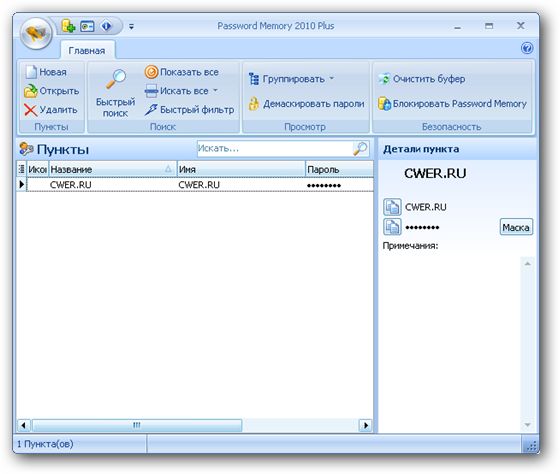Click the search magnifier in Искать field
Viewport: 560px width, 474px height.
pos(360,149)
